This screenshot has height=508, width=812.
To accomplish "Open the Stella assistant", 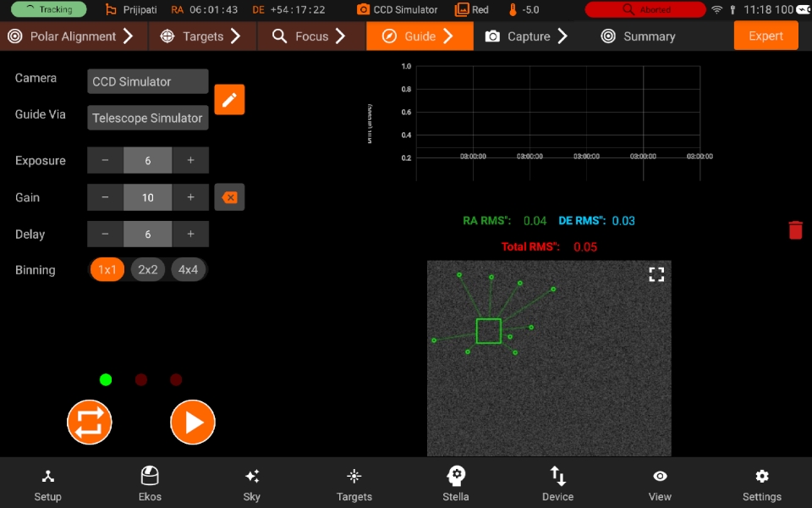I will (456, 484).
